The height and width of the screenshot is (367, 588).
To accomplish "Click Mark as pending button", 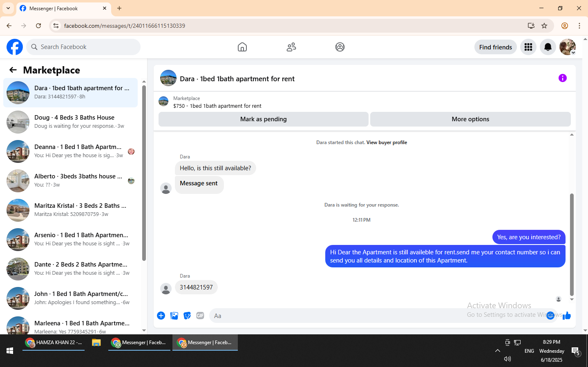I will point(264,119).
